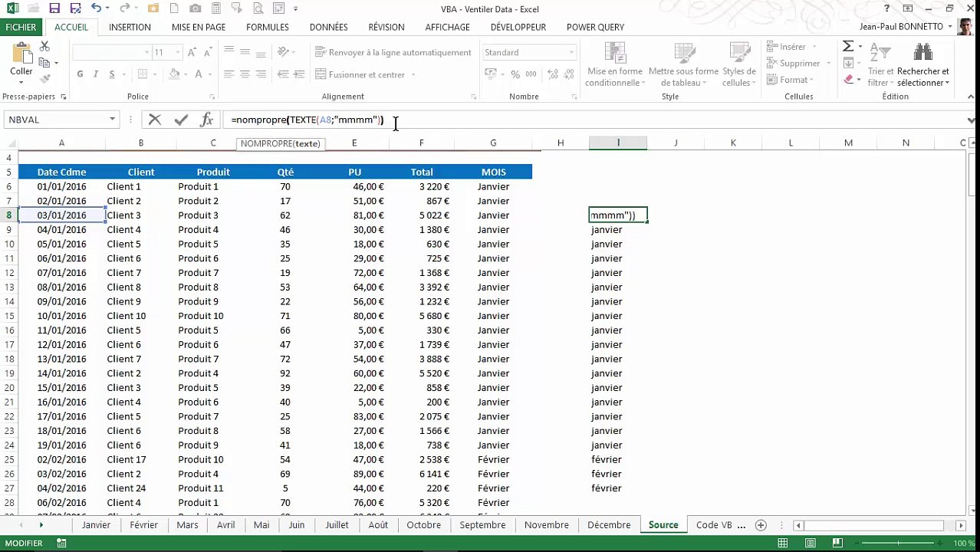980x552 pixels.
Task: Redo the last undone action
Action: click(x=124, y=8)
